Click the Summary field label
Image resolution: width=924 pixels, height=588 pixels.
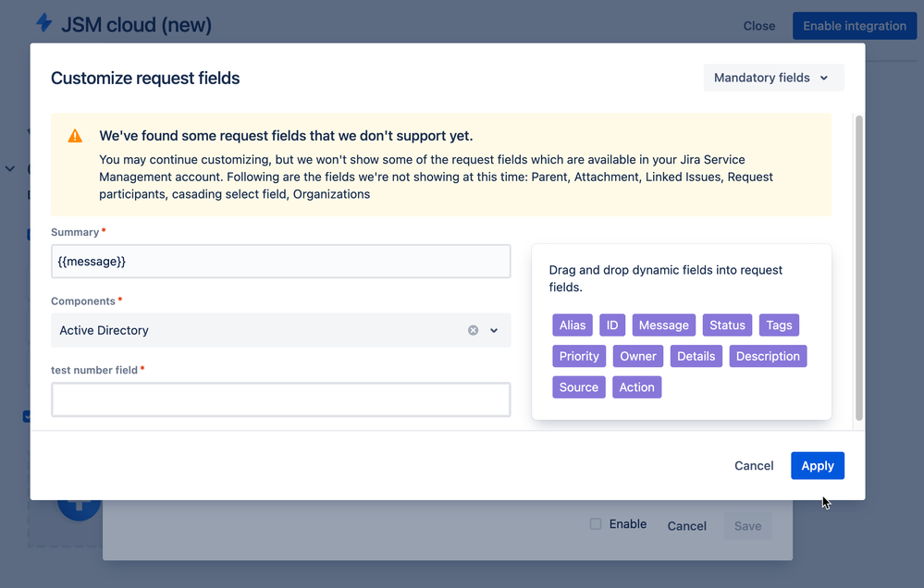click(x=75, y=232)
